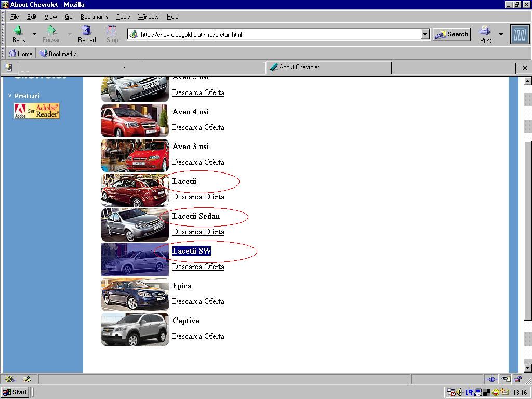Click the page scrollbar down arrow
Image resolution: width=532 pixels, height=399 pixels.
click(x=527, y=368)
